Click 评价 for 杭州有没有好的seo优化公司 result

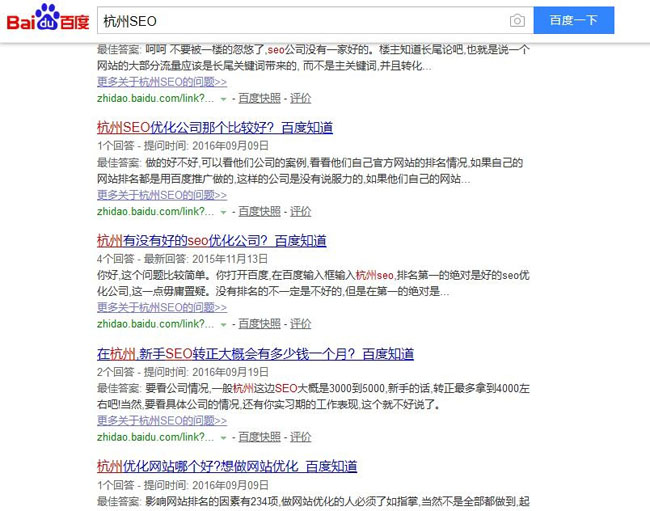pos(301,324)
